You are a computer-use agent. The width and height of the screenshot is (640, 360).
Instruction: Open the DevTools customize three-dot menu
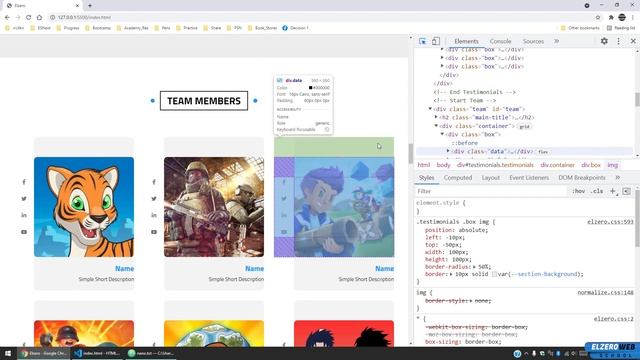tap(618, 41)
